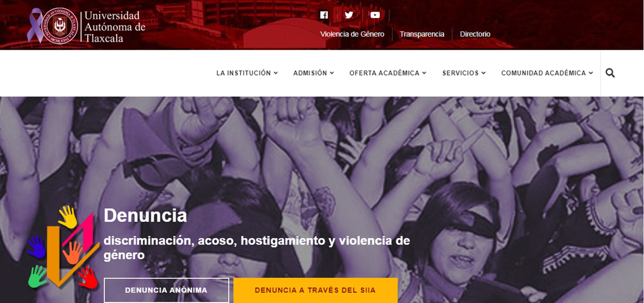Click the yellow hand in logo
Screen dimensions: 644x303
tap(68, 217)
